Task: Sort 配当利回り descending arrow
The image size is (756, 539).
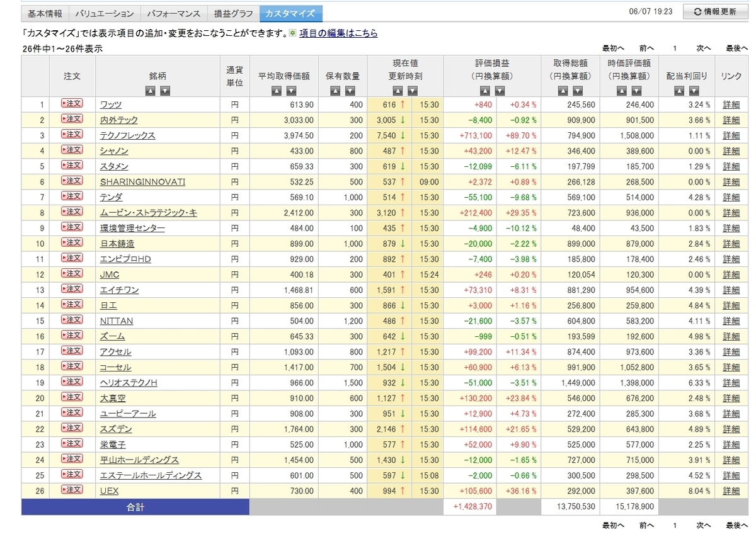Action: 693,91
